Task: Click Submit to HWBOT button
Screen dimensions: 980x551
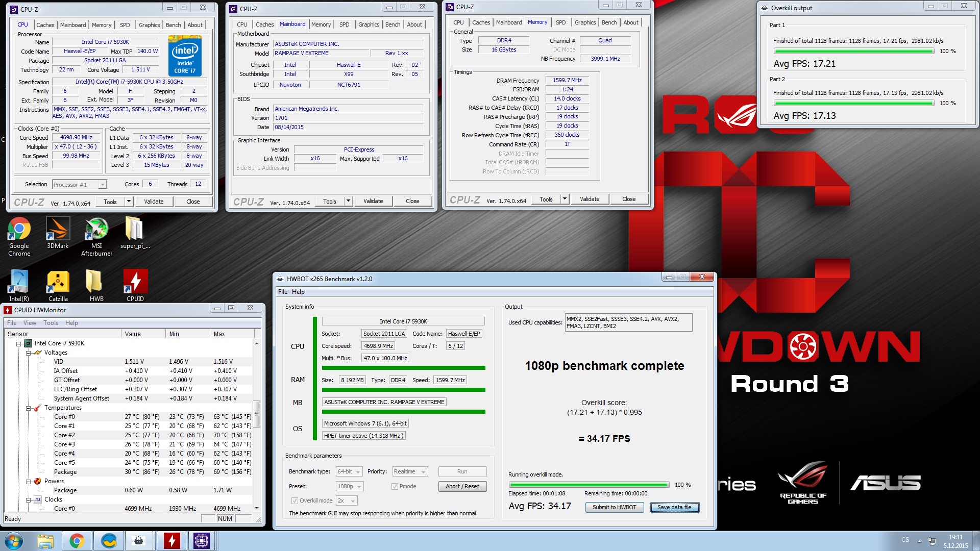Action: (615, 507)
